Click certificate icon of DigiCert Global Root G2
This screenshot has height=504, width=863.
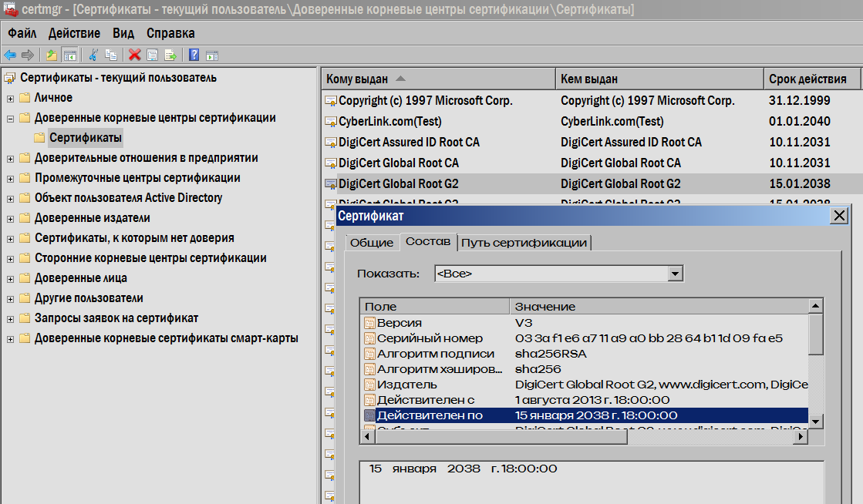click(x=331, y=184)
